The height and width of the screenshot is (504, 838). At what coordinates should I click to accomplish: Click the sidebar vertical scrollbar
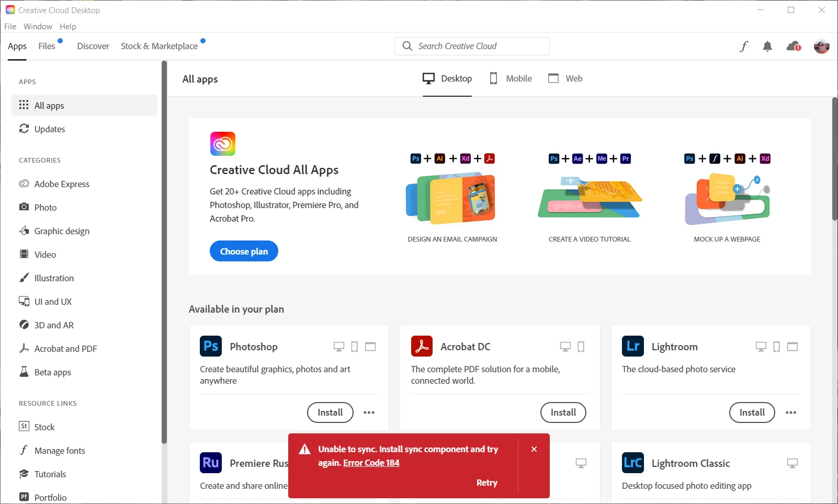click(164, 252)
